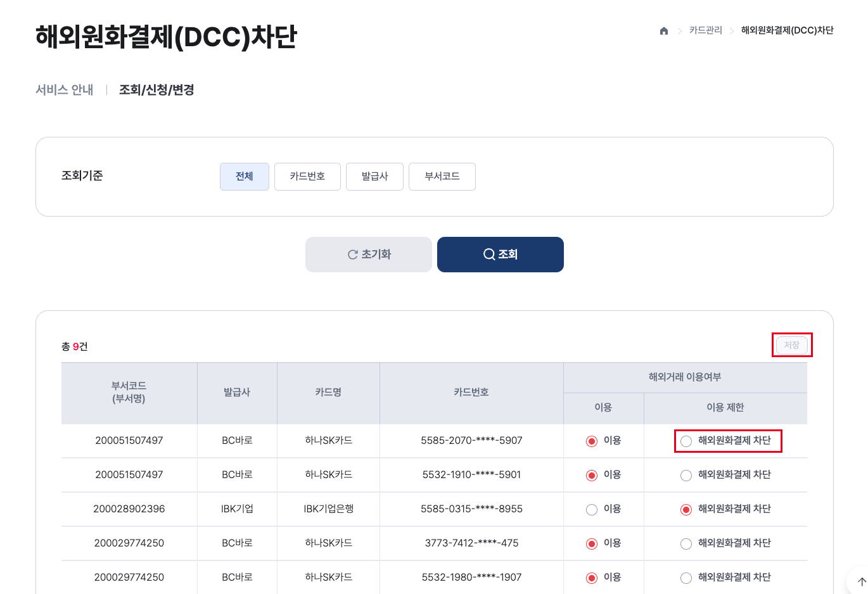This screenshot has height=594, width=868.
Task: Click the 조회기준 label
Action: [82, 176]
